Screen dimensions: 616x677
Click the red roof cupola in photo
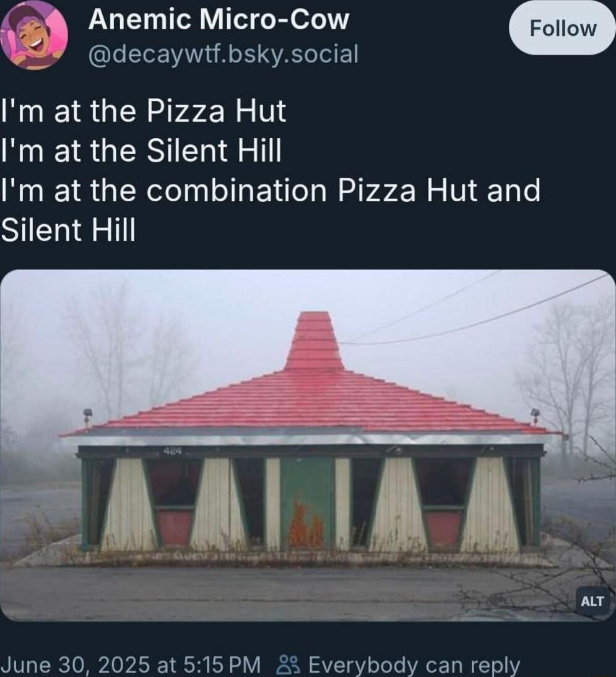(x=315, y=341)
